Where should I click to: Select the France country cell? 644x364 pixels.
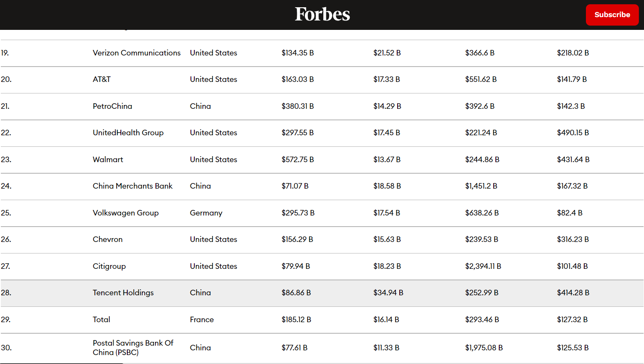[202, 320]
